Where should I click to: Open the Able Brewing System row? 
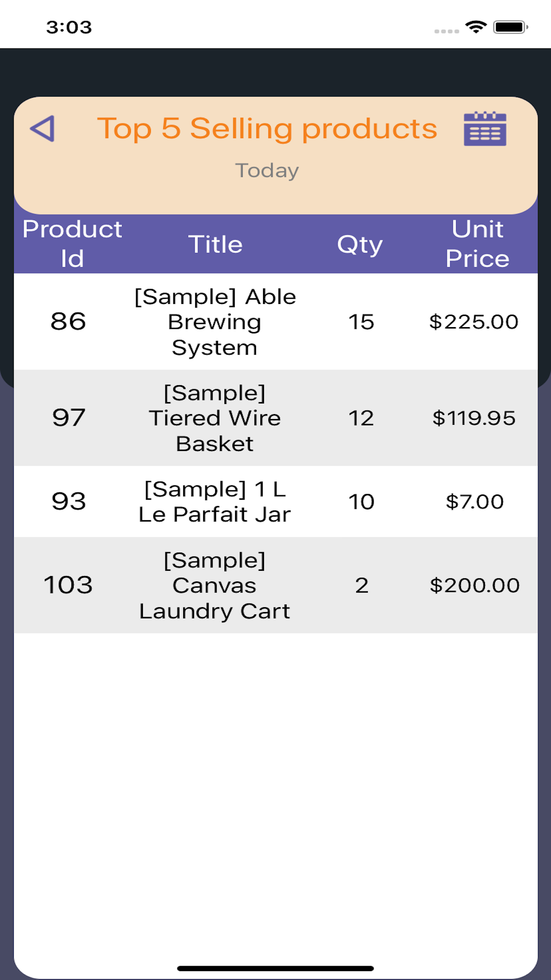(215, 322)
